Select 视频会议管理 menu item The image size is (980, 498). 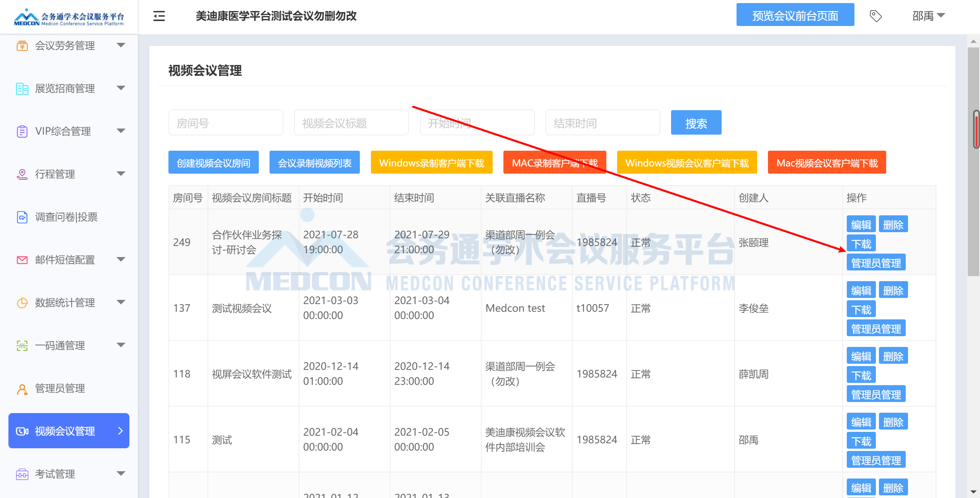69,431
